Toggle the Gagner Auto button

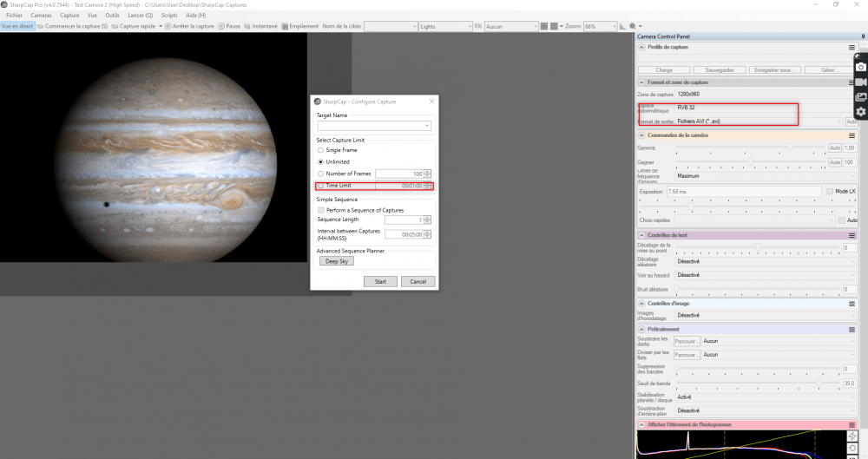point(835,162)
